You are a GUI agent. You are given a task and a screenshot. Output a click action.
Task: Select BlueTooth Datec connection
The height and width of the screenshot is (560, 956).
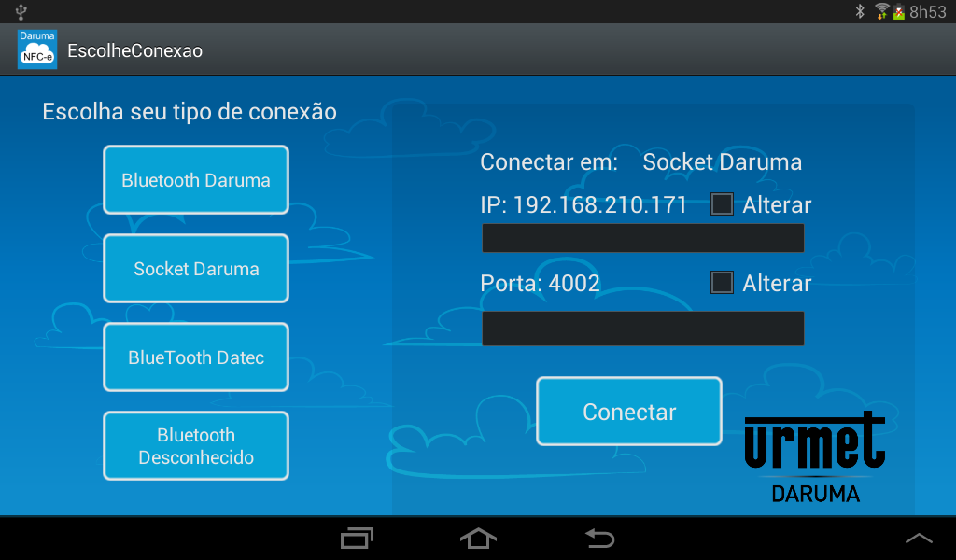point(196,357)
